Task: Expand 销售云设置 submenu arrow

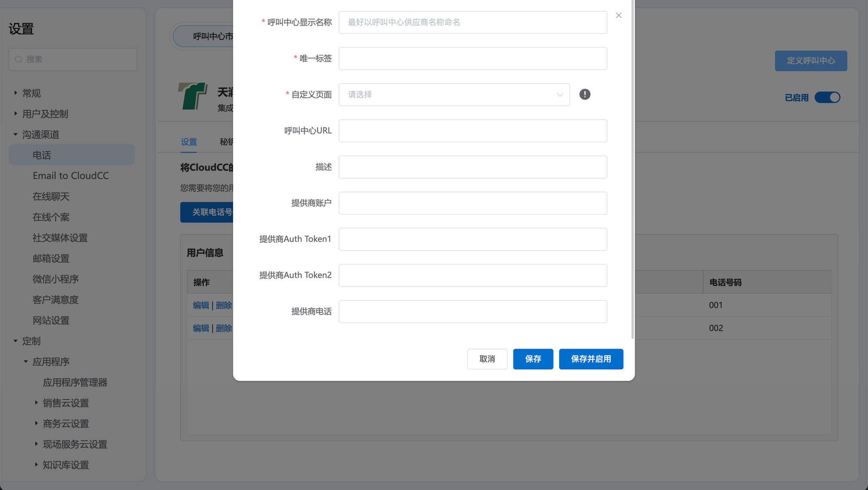Action: click(36, 403)
